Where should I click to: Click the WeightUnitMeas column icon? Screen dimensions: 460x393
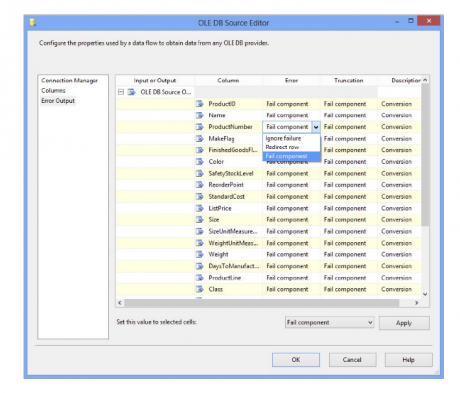pos(200,243)
